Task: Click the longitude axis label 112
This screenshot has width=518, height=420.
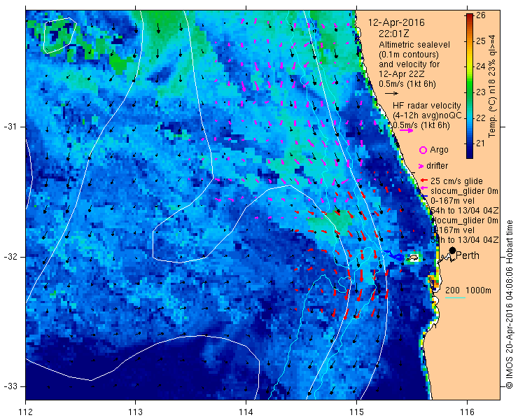Action: 25,412
